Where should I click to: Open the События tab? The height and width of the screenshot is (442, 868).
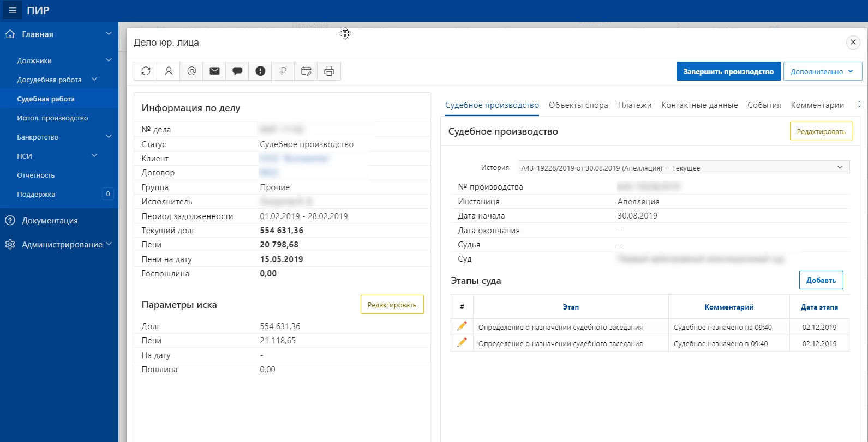coord(764,105)
